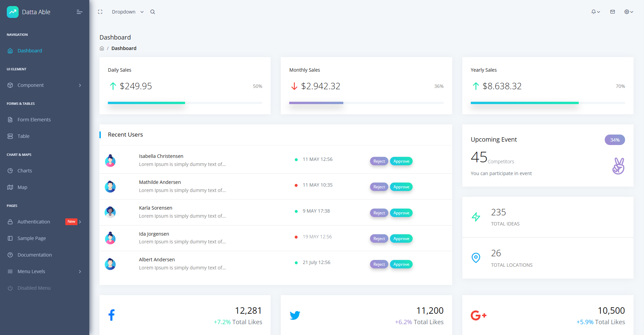Click the Total Locations pin icon
The image size is (644, 335).
[x=476, y=258]
